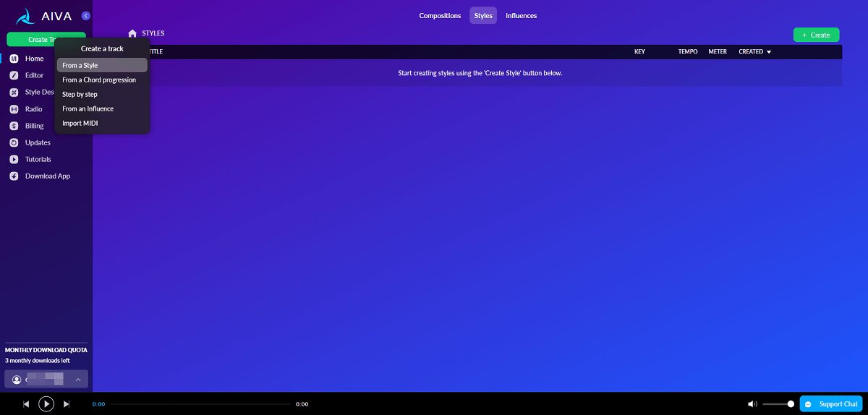Choose 'Import MIDI' from the menu

pyautogui.click(x=80, y=124)
